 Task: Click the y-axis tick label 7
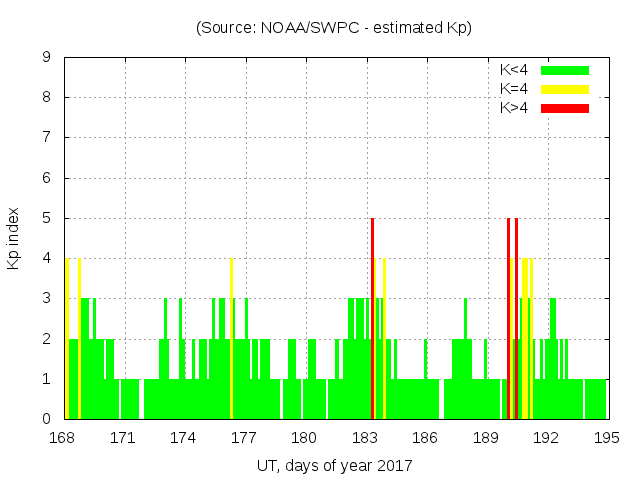point(47,137)
